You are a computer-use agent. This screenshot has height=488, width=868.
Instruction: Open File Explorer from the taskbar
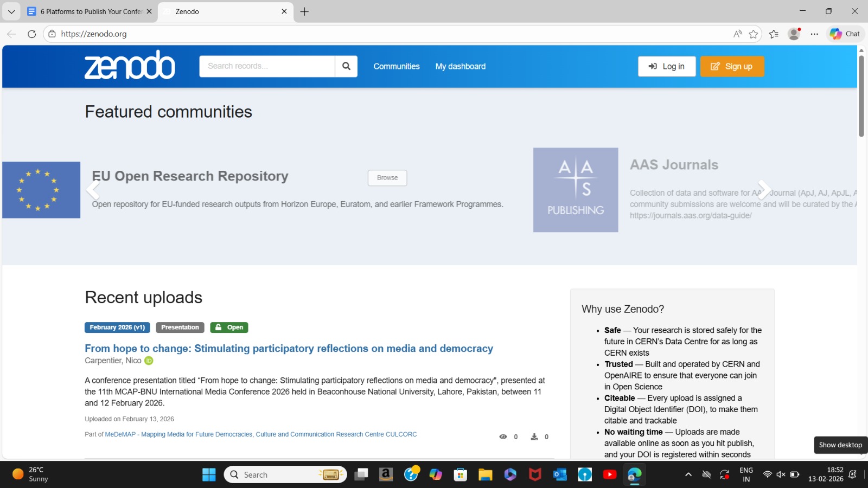pyautogui.click(x=485, y=475)
